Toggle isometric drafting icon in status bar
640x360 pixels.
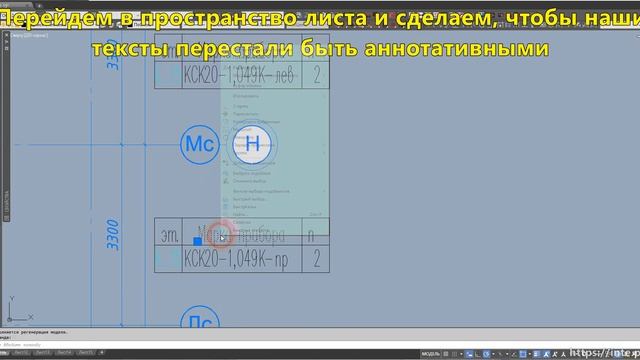(500, 354)
